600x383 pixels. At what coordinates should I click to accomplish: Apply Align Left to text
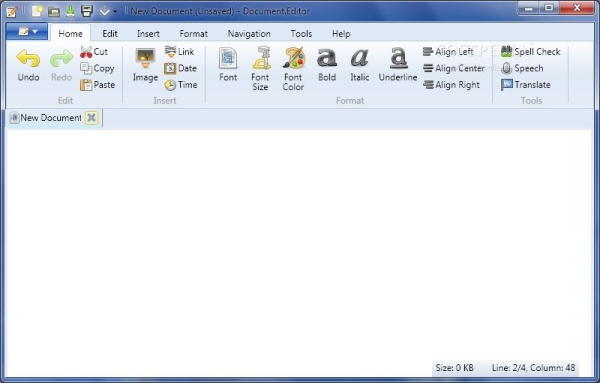[448, 52]
